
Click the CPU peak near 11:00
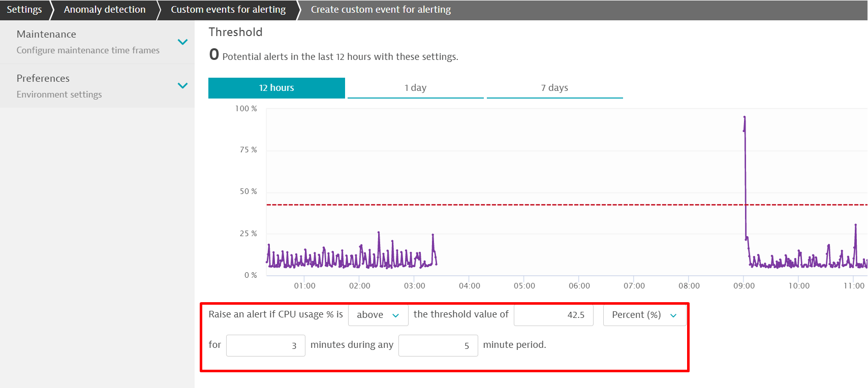[x=855, y=225]
